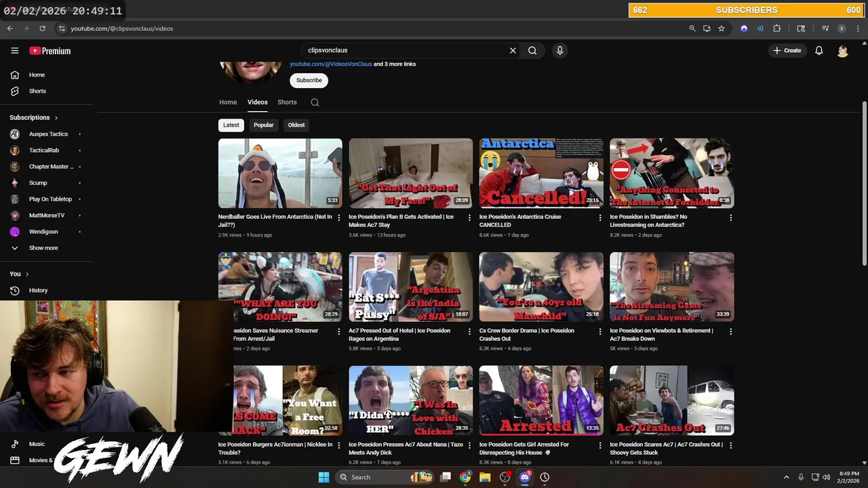Image resolution: width=868 pixels, height=488 pixels.
Task: Search within the channel using magnifier icon
Action: coord(315,102)
